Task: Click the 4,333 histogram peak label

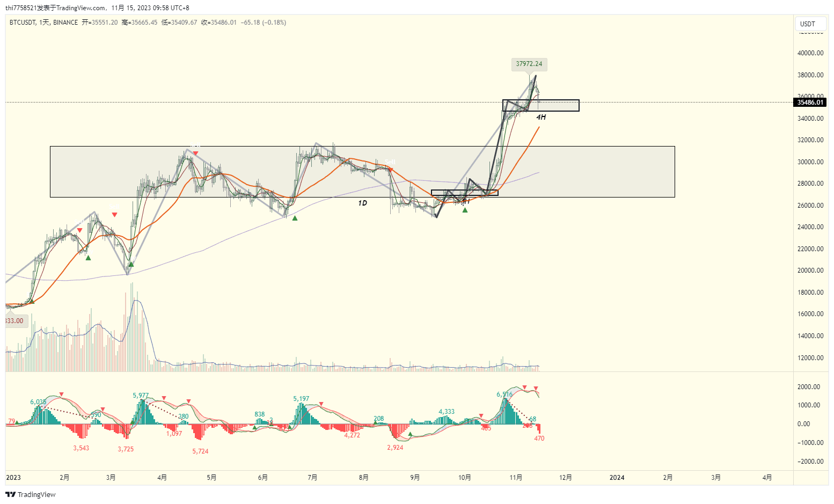Action: coord(447,412)
